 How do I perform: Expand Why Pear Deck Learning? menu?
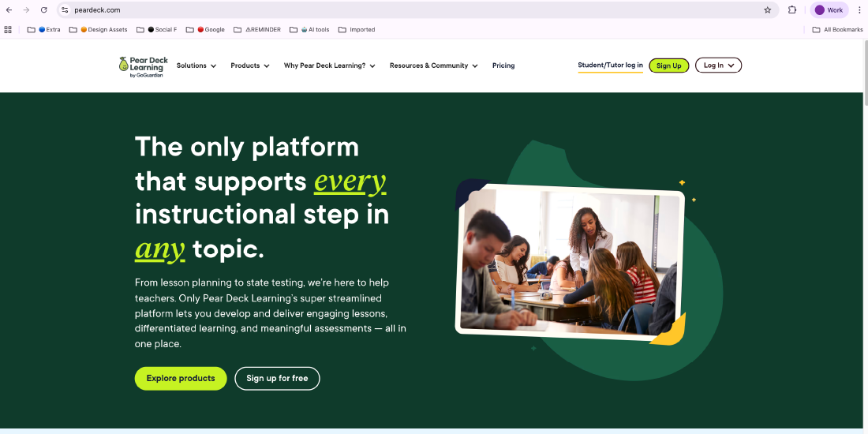(x=329, y=65)
